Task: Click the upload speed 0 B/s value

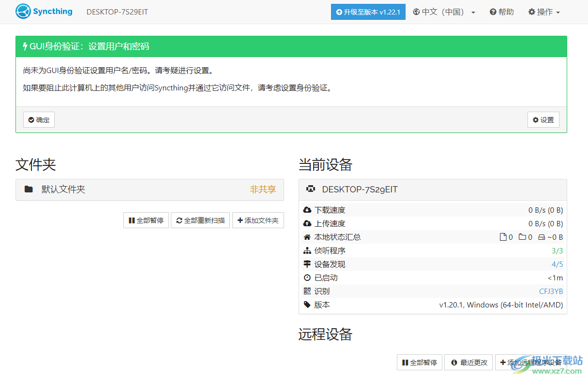Action: [x=545, y=224]
